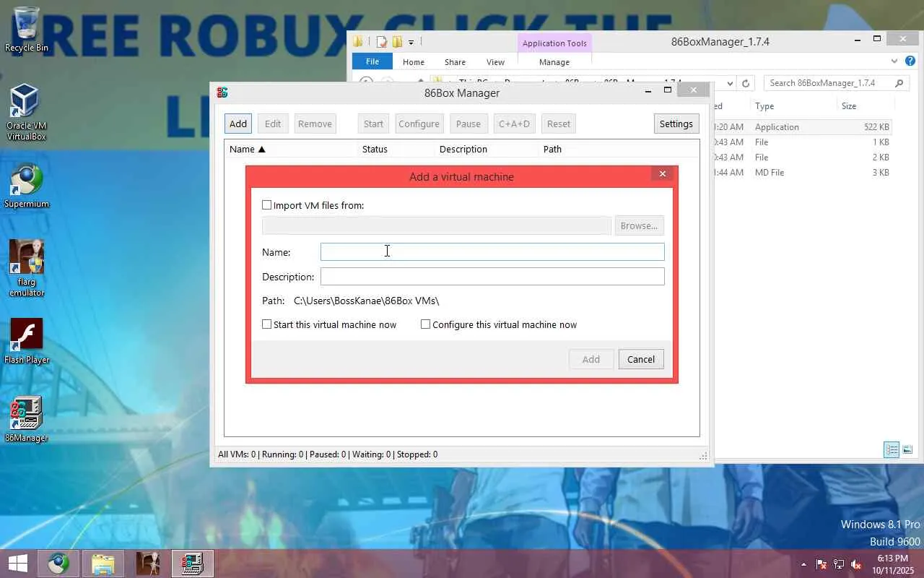The height and width of the screenshot is (578, 924).
Task: Close the Add a virtual machine dialog
Action: (663, 173)
